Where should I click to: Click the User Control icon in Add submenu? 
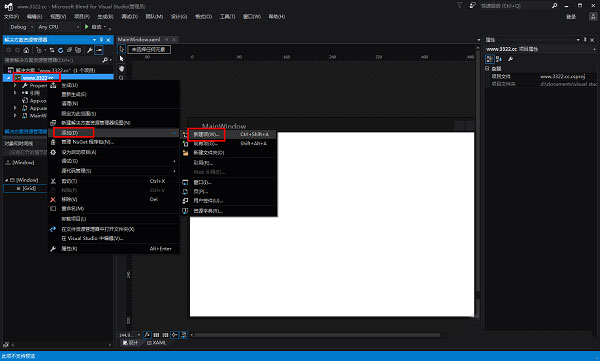click(185, 201)
